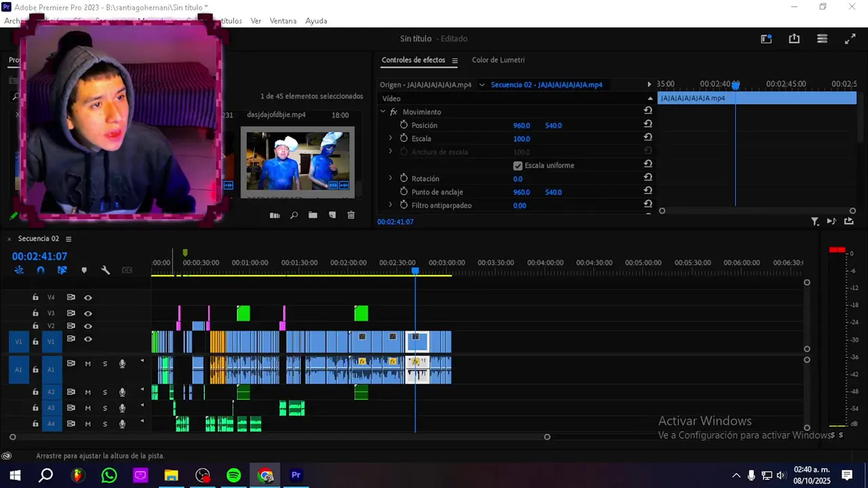Image resolution: width=868 pixels, height=488 pixels.
Task: Open the Secuencia 02 panel menu
Action: (x=68, y=239)
